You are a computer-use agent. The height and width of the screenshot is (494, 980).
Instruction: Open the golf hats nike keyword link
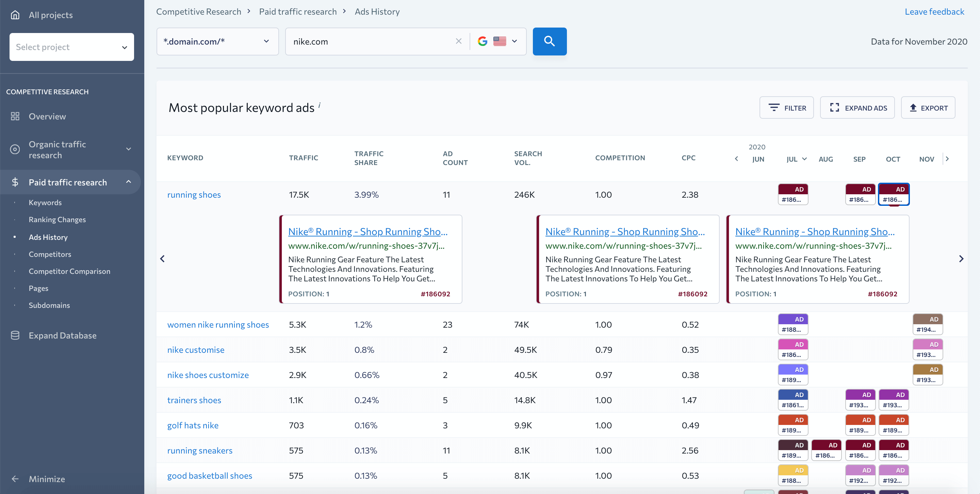193,426
